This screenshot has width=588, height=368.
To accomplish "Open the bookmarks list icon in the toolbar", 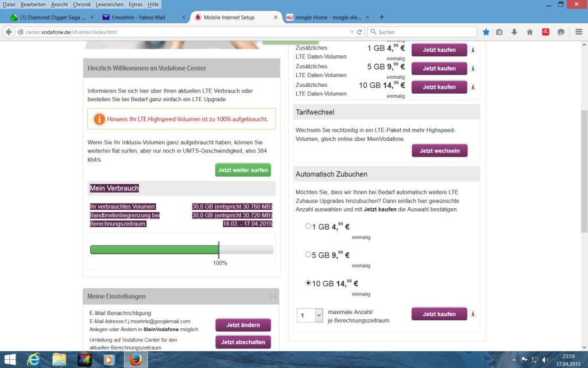I will tap(499, 32).
